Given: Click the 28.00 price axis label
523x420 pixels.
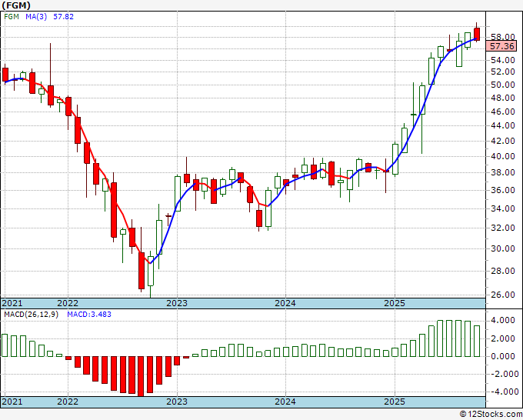Looking at the screenshot, I should pos(503,271).
